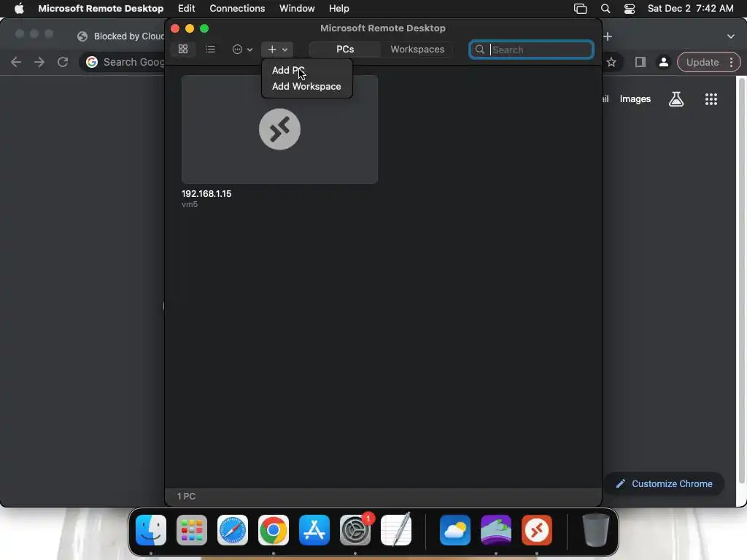Open the ellipsis actions dropdown

pyautogui.click(x=242, y=49)
